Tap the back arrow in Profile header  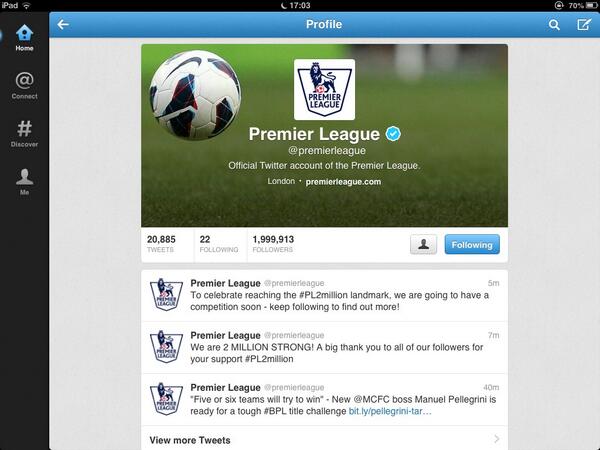coord(63,24)
